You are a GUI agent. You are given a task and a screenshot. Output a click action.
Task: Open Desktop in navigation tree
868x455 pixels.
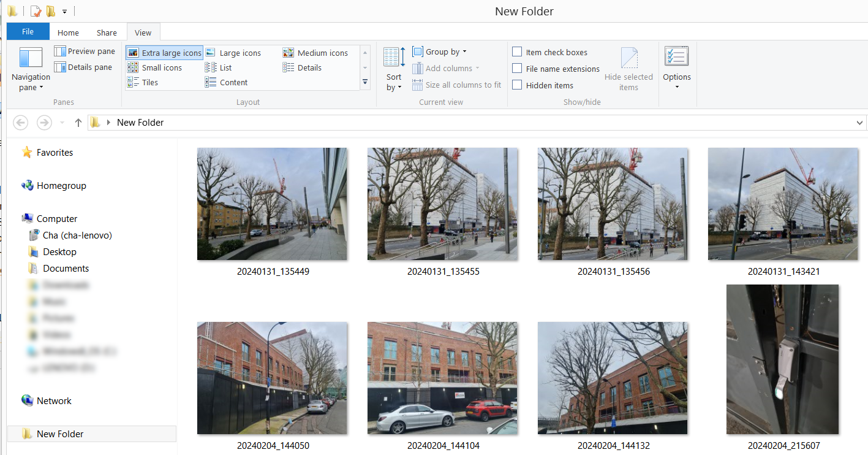pos(53,252)
